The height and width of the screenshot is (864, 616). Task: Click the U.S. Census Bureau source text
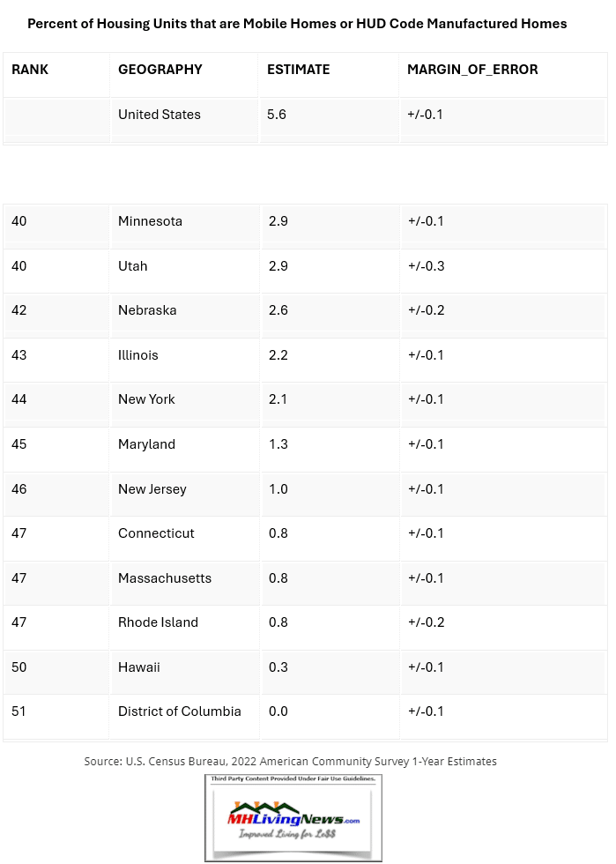[291, 761]
